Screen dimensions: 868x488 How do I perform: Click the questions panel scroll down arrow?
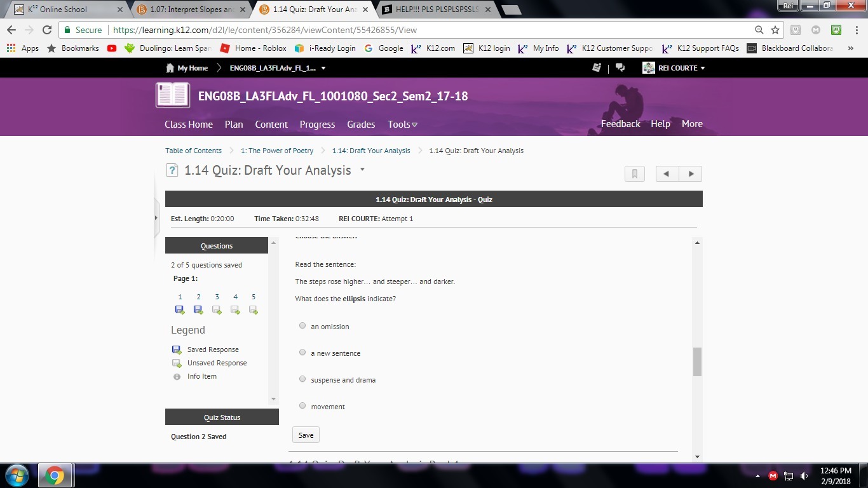274,399
